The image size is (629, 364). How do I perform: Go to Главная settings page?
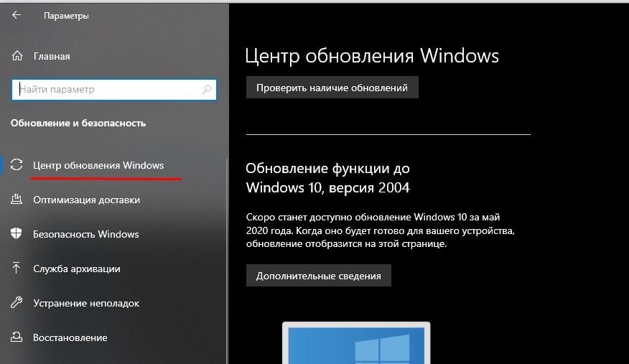click(x=52, y=56)
